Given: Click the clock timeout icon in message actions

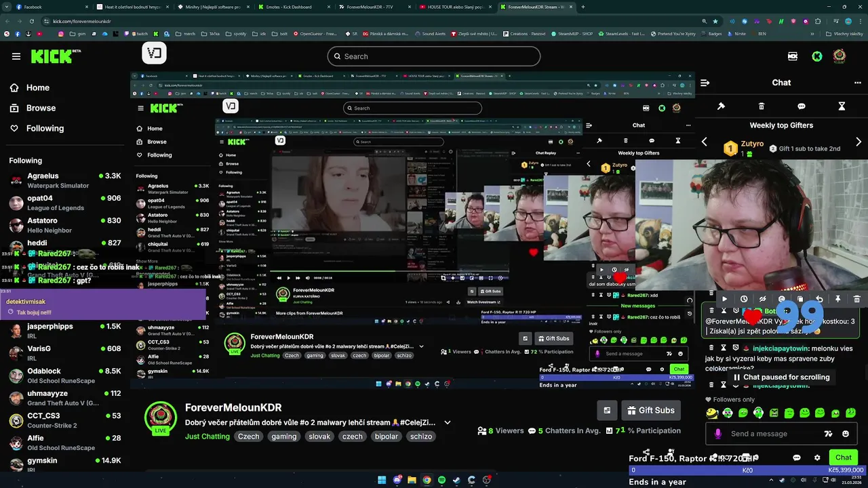Looking at the screenshot, I should coord(744,299).
